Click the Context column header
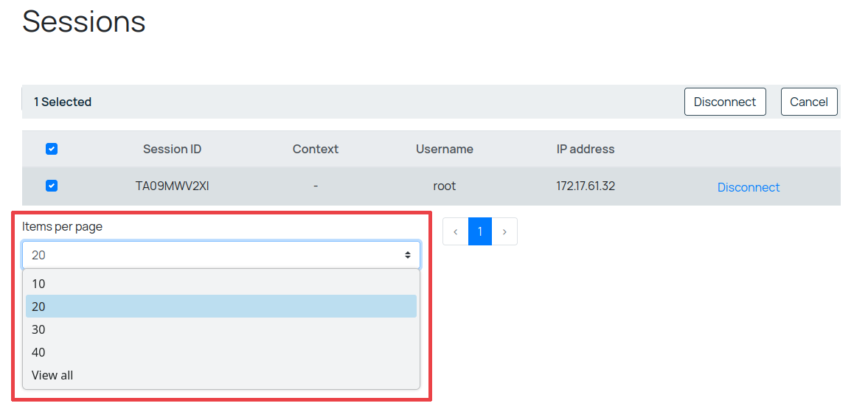868x406 pixels. click(315, 149)
